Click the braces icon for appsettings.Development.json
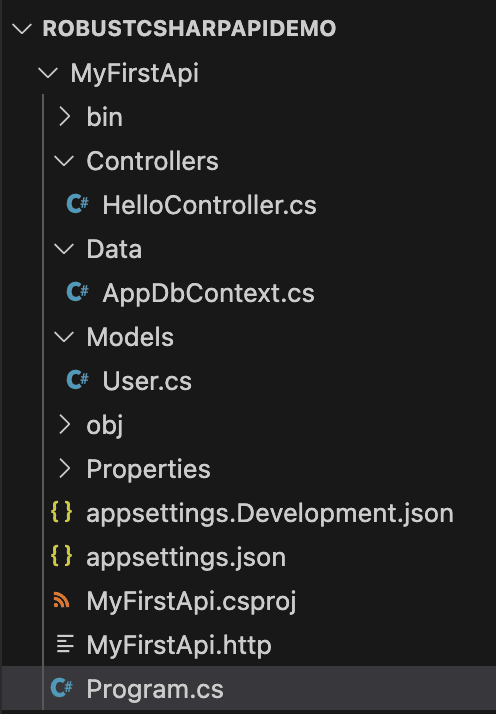496x714 pixels. pos(61,512)
